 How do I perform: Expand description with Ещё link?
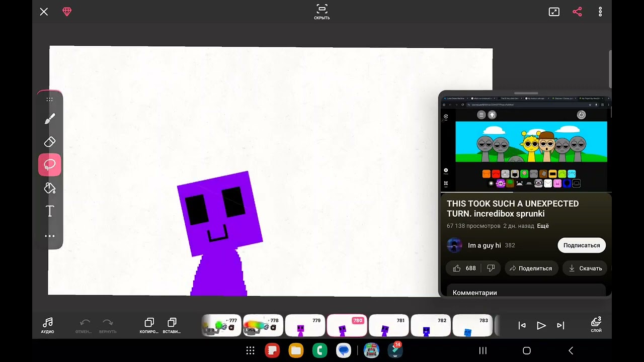click(543, 226)
